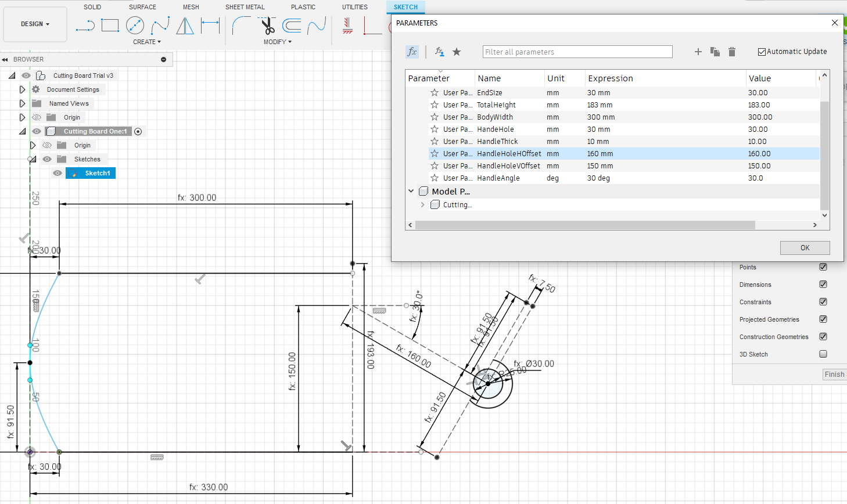Open the MODIFY dropdown menu

pos(277,42)
